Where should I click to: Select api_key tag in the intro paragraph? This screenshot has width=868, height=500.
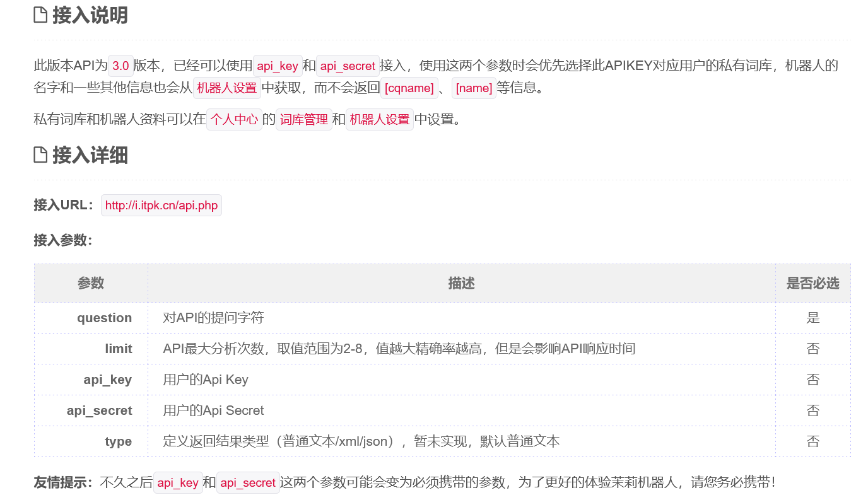tap(278, 66)
